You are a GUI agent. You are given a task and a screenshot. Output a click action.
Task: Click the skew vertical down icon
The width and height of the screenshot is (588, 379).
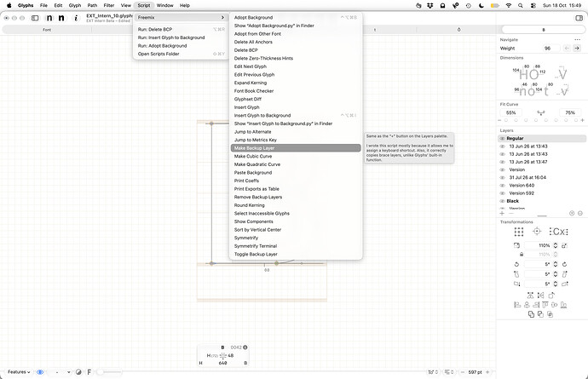coord(516,284)
